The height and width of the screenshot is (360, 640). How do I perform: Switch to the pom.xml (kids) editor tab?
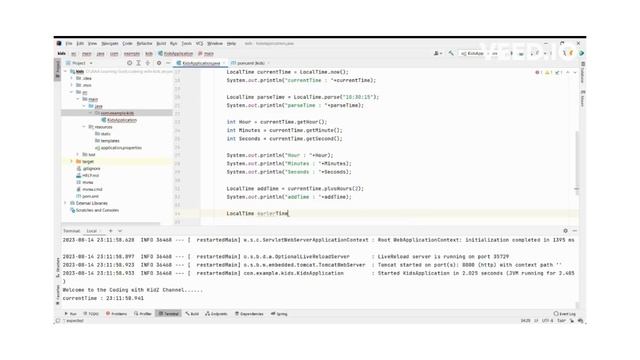250,63
